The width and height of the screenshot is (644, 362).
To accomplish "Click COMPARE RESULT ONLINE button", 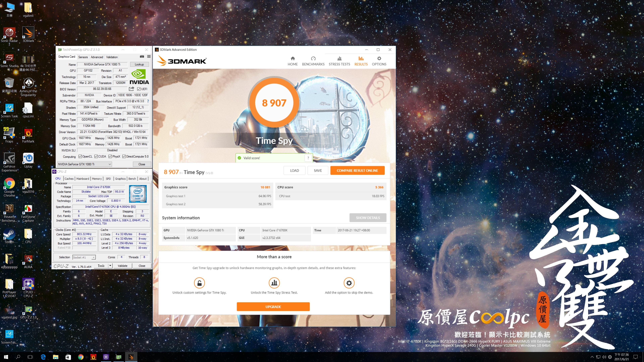I will [x=357, y=170].
